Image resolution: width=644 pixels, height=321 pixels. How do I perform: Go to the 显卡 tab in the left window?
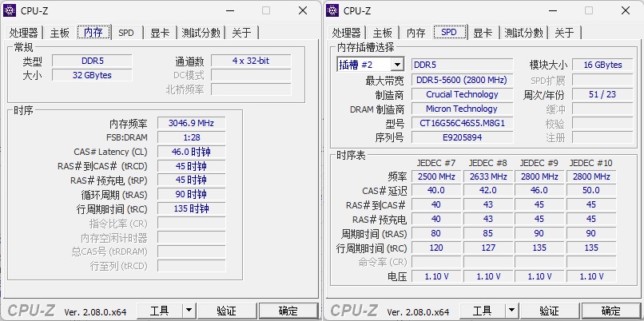click(x=160, y=33)
